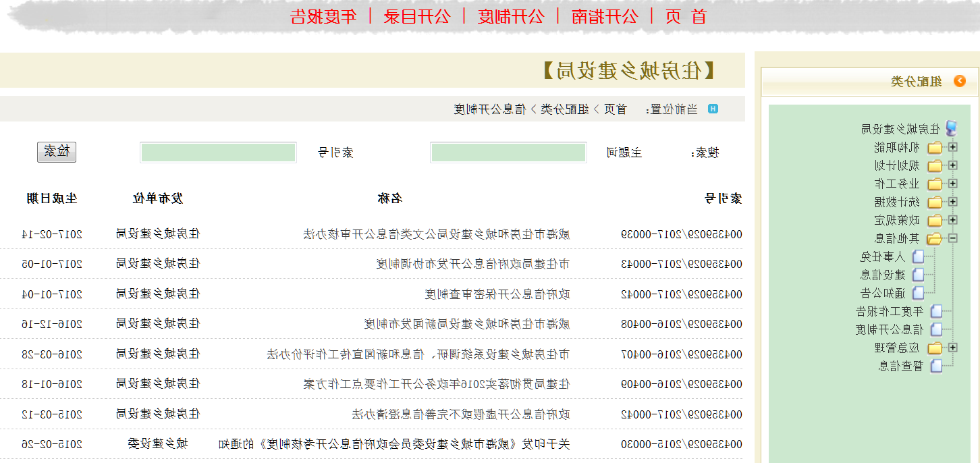The width and height of the screenshot is (980, 463).
Task: Click the document icon beside 通知公告
Action: [x=918, y=293]
